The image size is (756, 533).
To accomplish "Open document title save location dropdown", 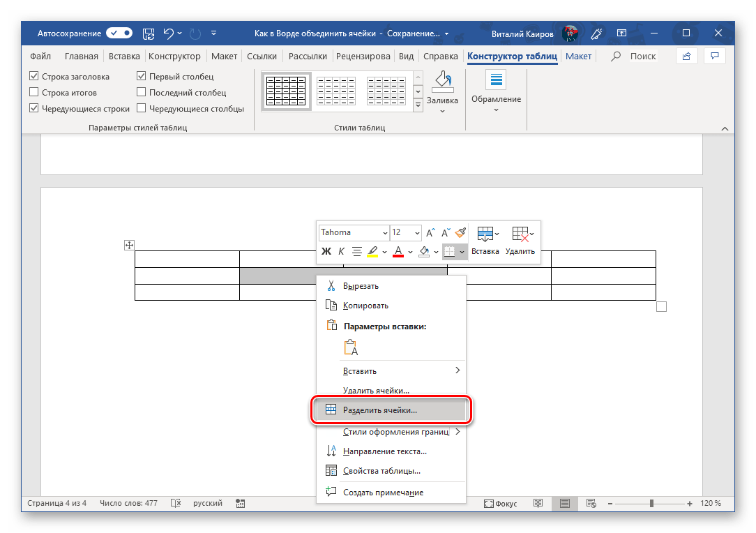I will tap(446, 33).
